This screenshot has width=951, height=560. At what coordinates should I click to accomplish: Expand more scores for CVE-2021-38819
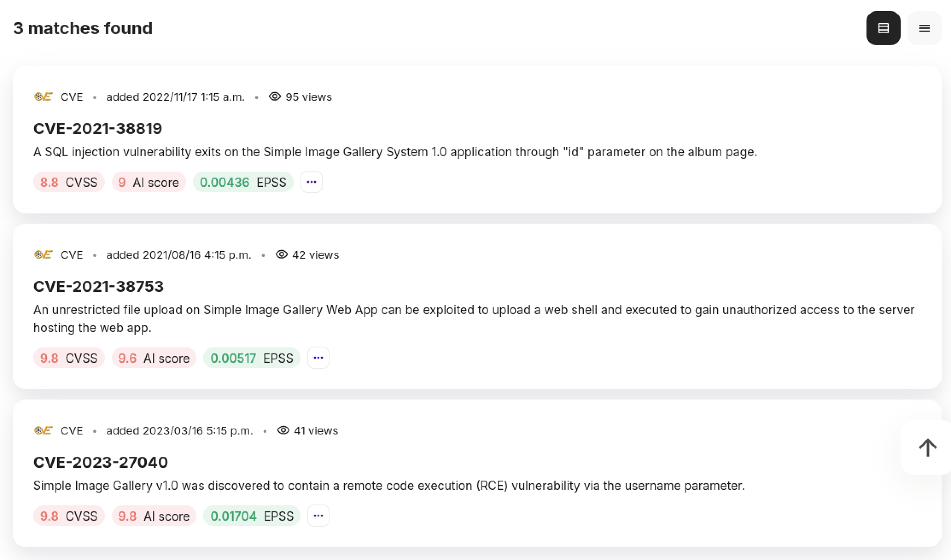coord(311,182)
